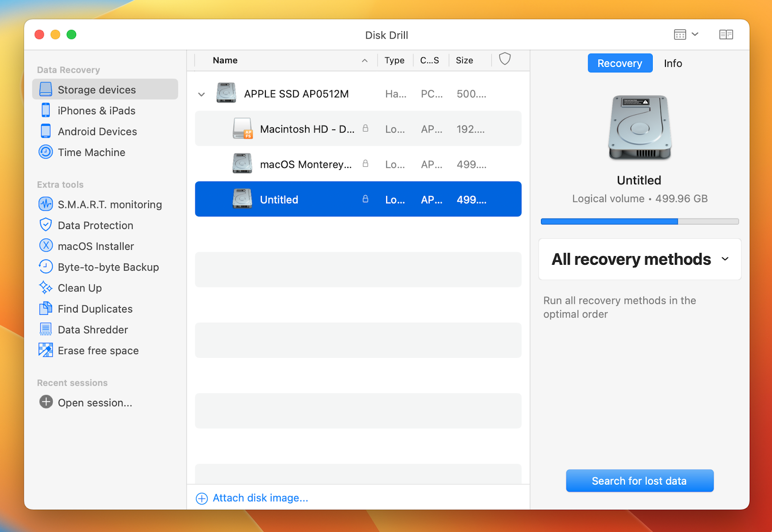Click lock icon on Macintosh HD row
Screen dimensions: 772x532
(366, 128)
